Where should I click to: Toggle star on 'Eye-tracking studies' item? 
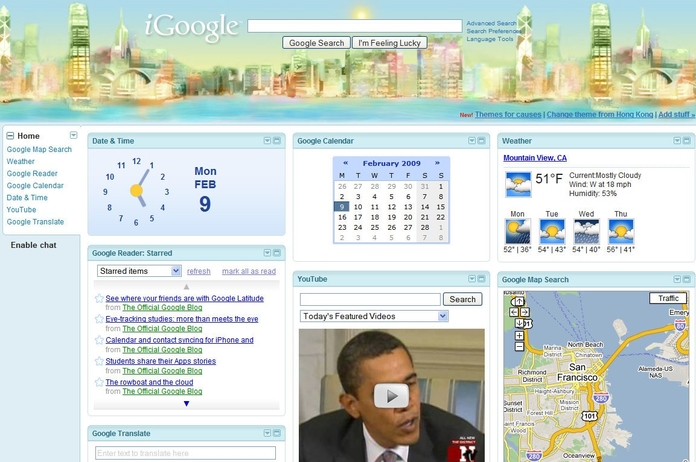click(99, 319)
